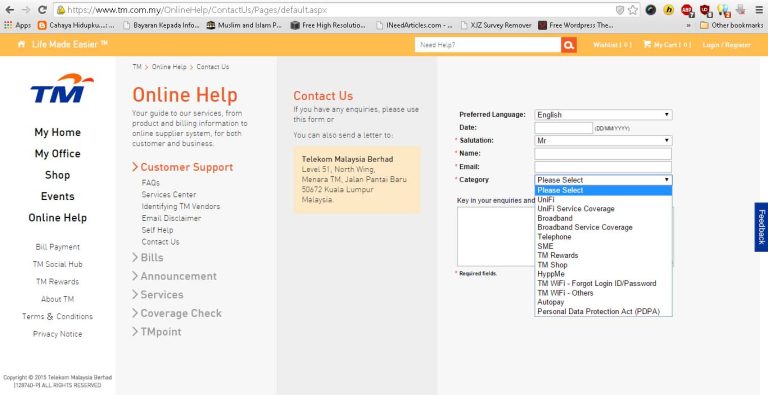Open FAQs under Customer Support
This screenshot has width=768, height=395.
coord(150,183)
